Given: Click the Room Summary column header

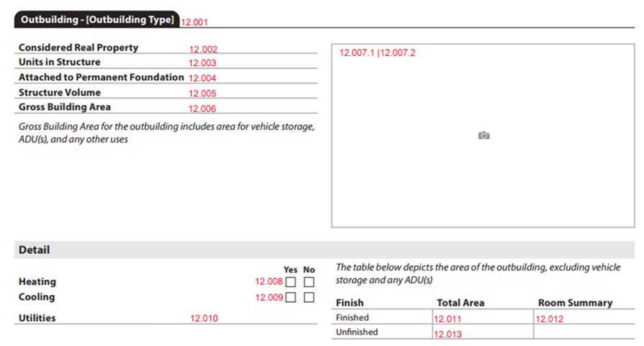Looking at the screenshot, I should (575, 303).
